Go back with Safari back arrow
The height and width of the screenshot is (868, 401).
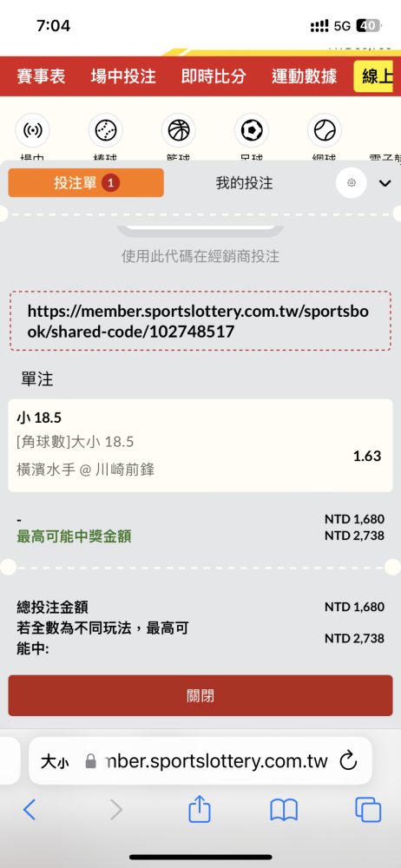tap(30, 810)
